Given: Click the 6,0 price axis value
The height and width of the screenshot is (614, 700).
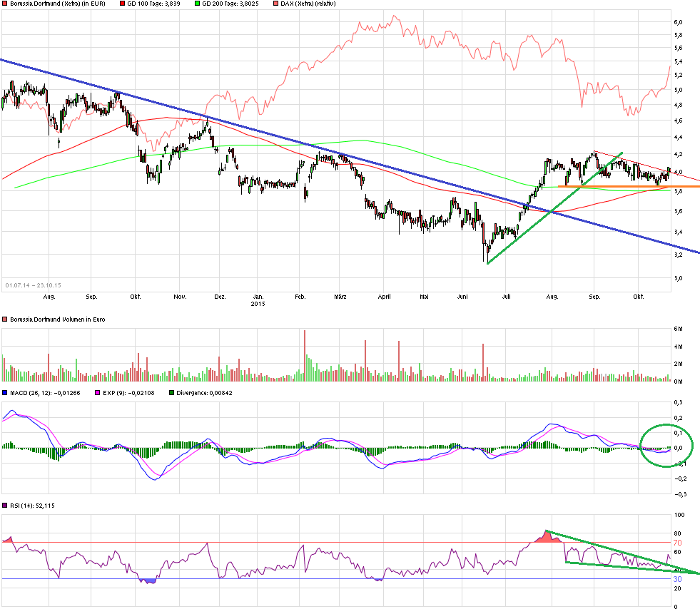Looking at the screenshot, I should (678, 22).
